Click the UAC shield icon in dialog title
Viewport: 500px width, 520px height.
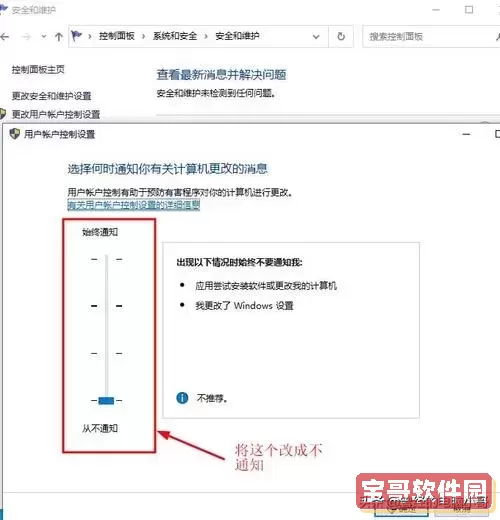click(x=15, y=134)
